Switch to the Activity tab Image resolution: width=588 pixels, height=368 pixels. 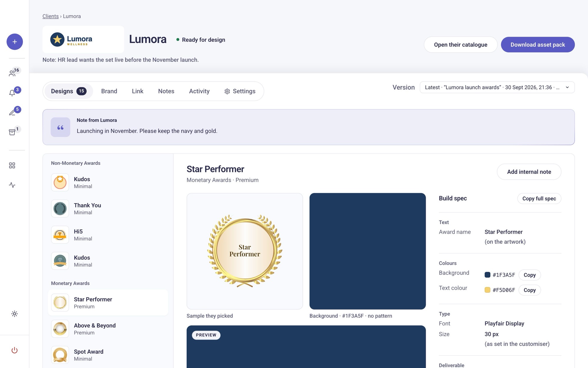(x=199, y=91)
